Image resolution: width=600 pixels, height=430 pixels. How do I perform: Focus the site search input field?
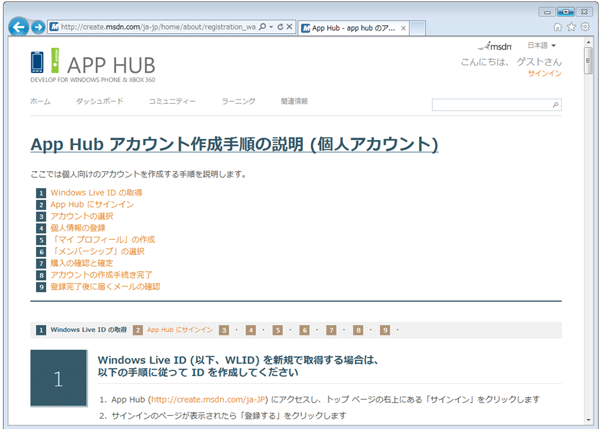pyautogui.click(x=491, y=104)
